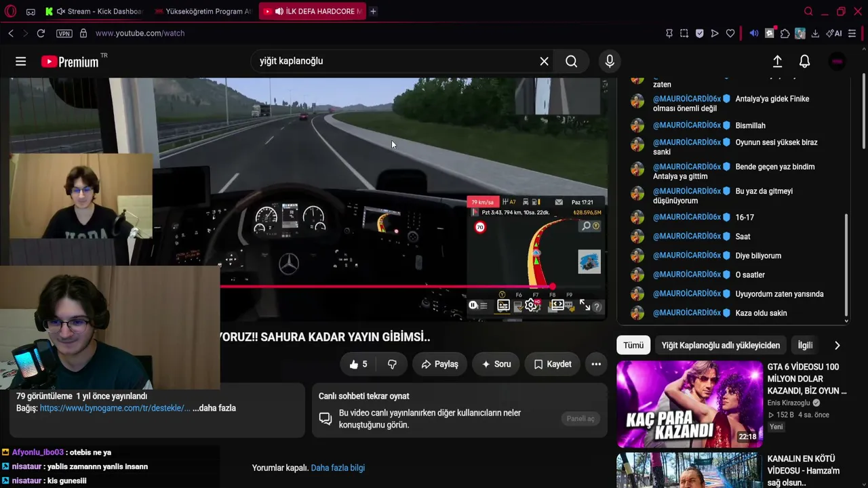Screen dimensions: 868x488
Task: Take a snapshot of the page
Action: tap(684, 33)
